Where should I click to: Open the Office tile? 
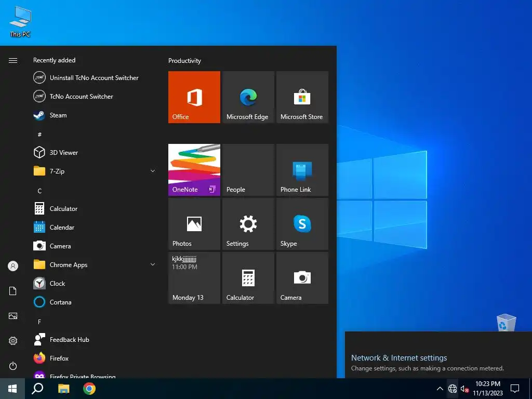coord(194,97)
